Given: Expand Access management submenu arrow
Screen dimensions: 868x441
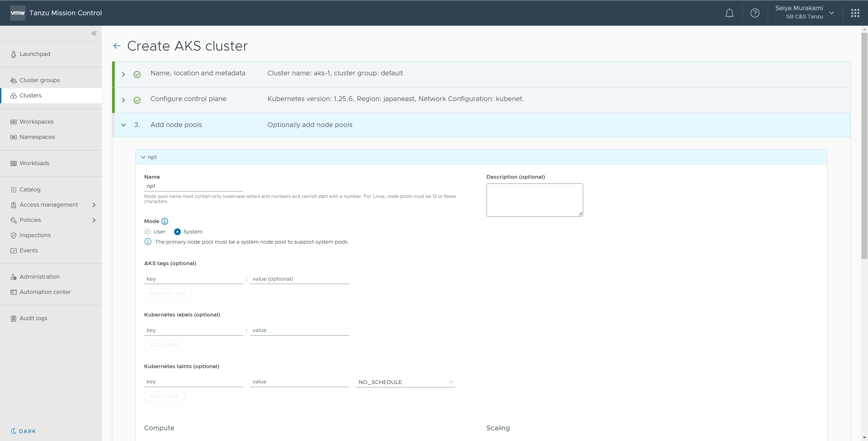Looking at the screenshot, I should [94, 205].
